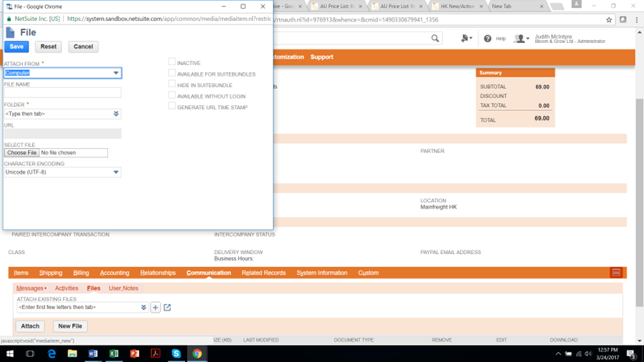Viewport: 644px width, 362px height.
Task: Switch to the HK New/Active tab
Action: pyautogui.click(x=457, y=6)
